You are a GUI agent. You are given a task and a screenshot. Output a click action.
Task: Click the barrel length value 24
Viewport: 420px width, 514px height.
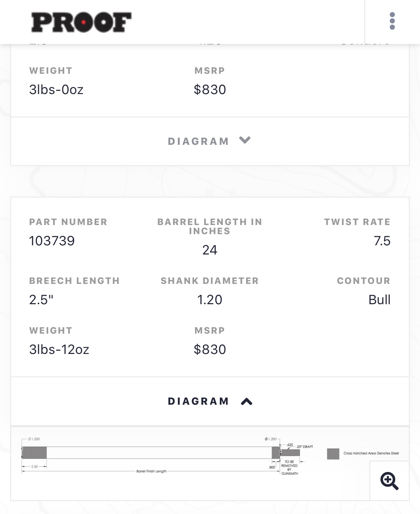(210, 250)
